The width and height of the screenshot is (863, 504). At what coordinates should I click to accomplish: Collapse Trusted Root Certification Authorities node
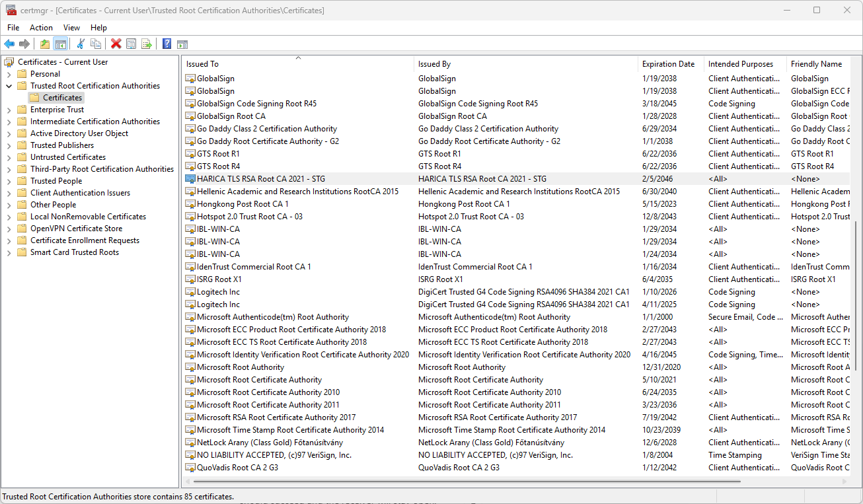click(x=9, y=86)
